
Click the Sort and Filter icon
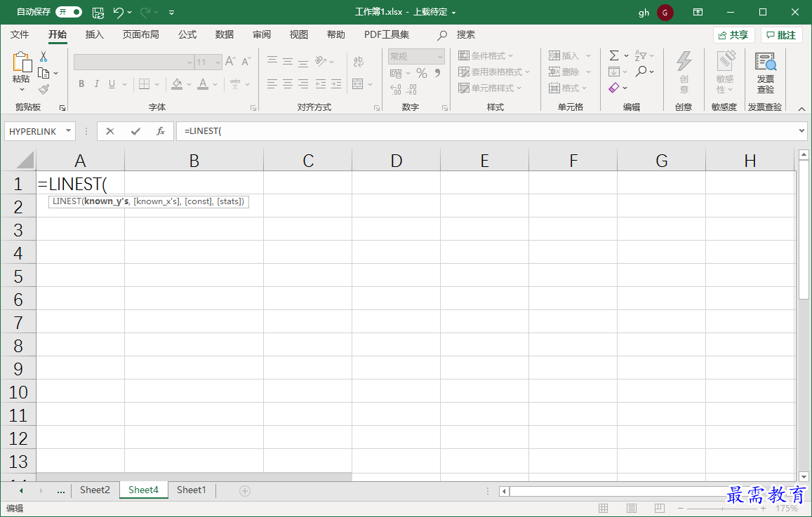(641, 55)
